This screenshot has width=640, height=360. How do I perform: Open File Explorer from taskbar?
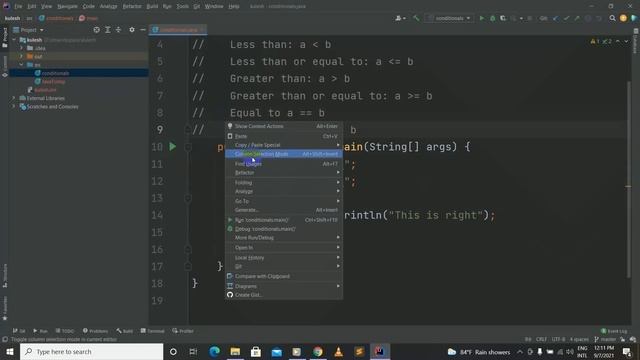click(x=235, y=351)
